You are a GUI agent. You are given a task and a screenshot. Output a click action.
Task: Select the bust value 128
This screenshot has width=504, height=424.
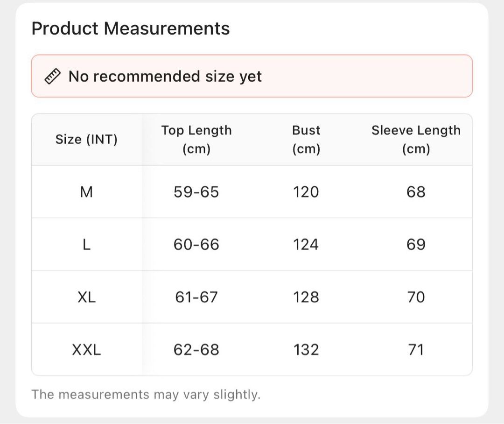click(306, 297)
